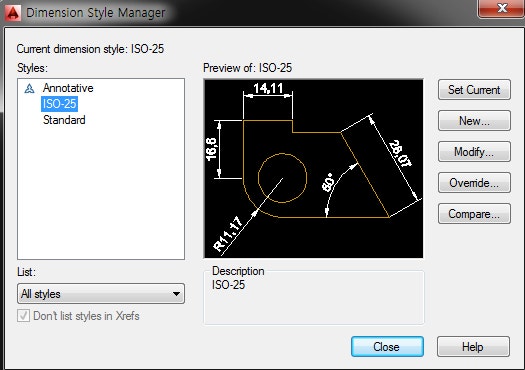Click the AutoCAD logo in title bar
Screen dimensions: 525x370
click(x=13, y=13)
